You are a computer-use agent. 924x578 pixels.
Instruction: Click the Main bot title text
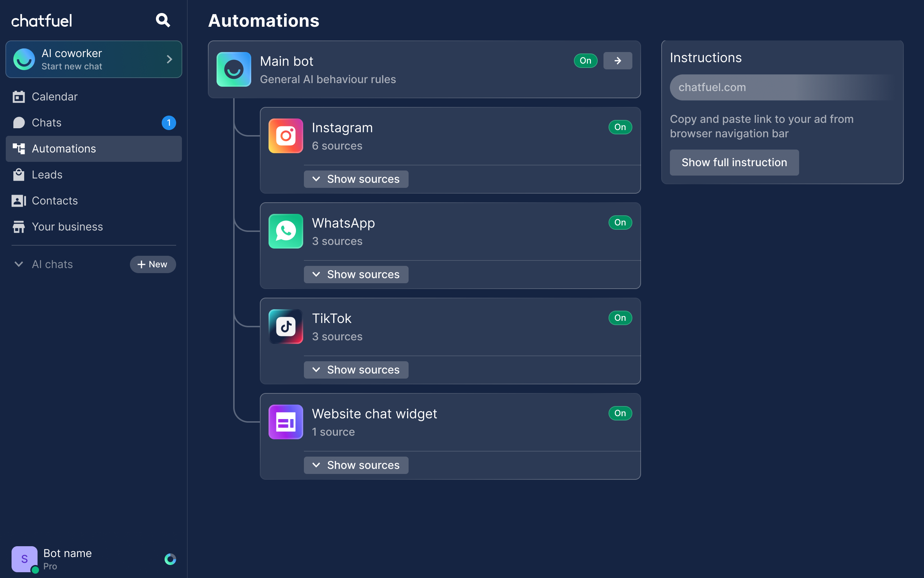click(286, 61)
